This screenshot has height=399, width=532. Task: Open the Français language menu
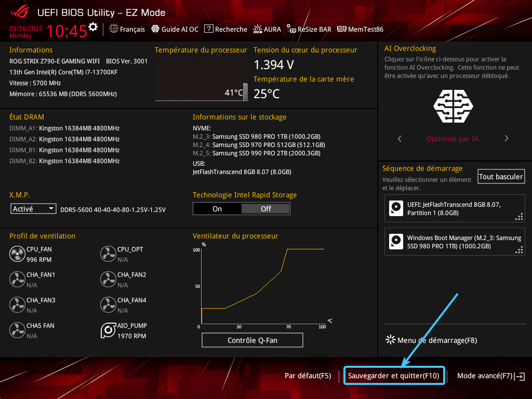(x=127, y=29)
